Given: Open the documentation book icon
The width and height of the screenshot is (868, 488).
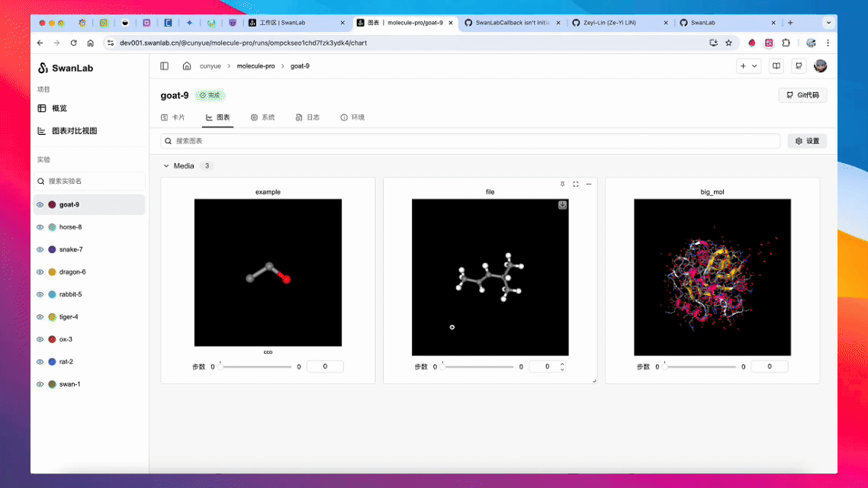Looking at the screenshot, I should click(776, 66).
